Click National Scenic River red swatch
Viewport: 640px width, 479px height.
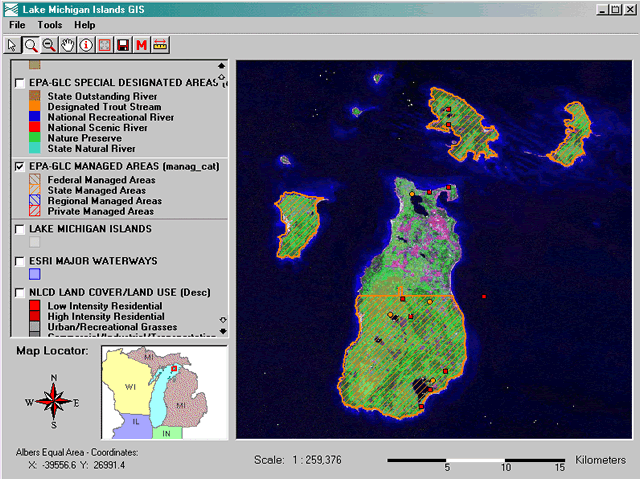coord(35,127)
